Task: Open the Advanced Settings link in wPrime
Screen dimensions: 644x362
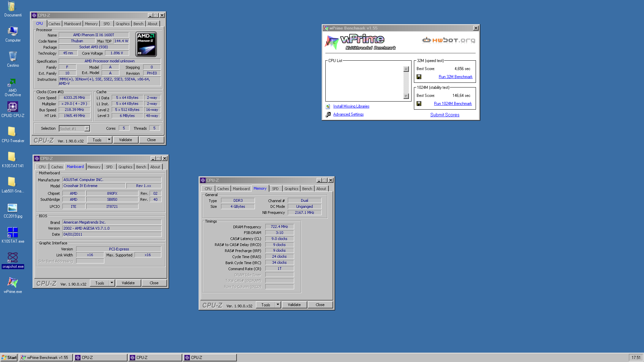Action: point(348,114)
